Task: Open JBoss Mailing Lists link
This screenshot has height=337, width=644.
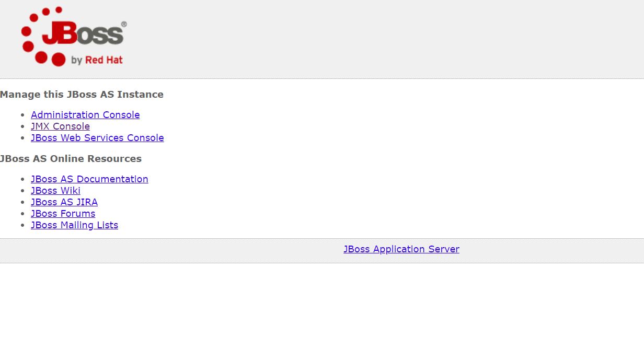Action: pyautogui.click(x=74, y=225)
